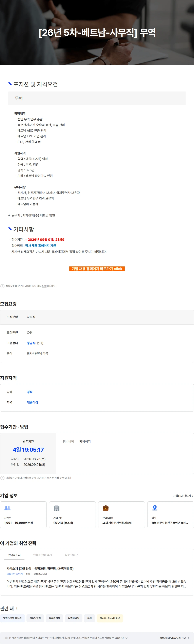The height and width of the screenshot is (644, 194).
Task: Click the 2026.09.01(화) deadline date
Action: click(x=34, y=464)
